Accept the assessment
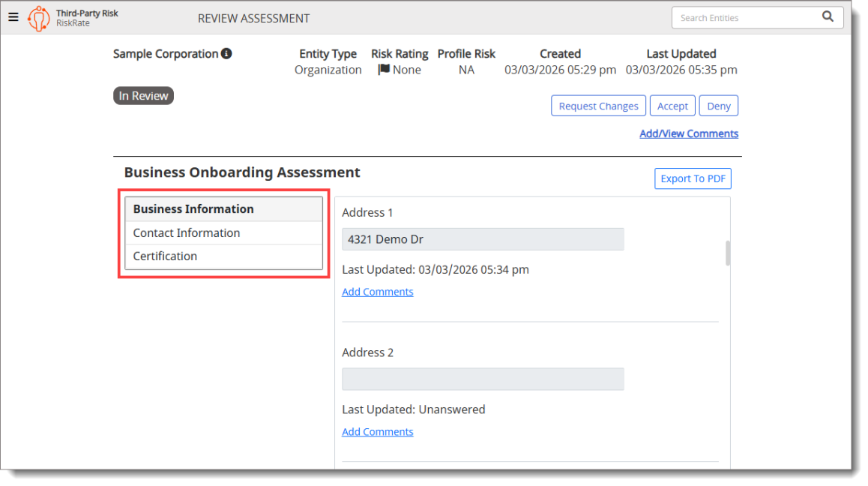 click(672, 106)
